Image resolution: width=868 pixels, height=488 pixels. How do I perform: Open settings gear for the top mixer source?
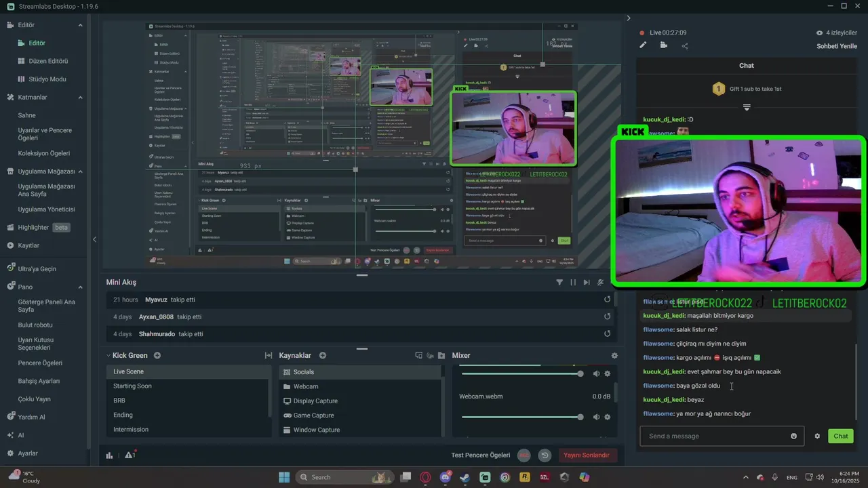pos(607,373)
